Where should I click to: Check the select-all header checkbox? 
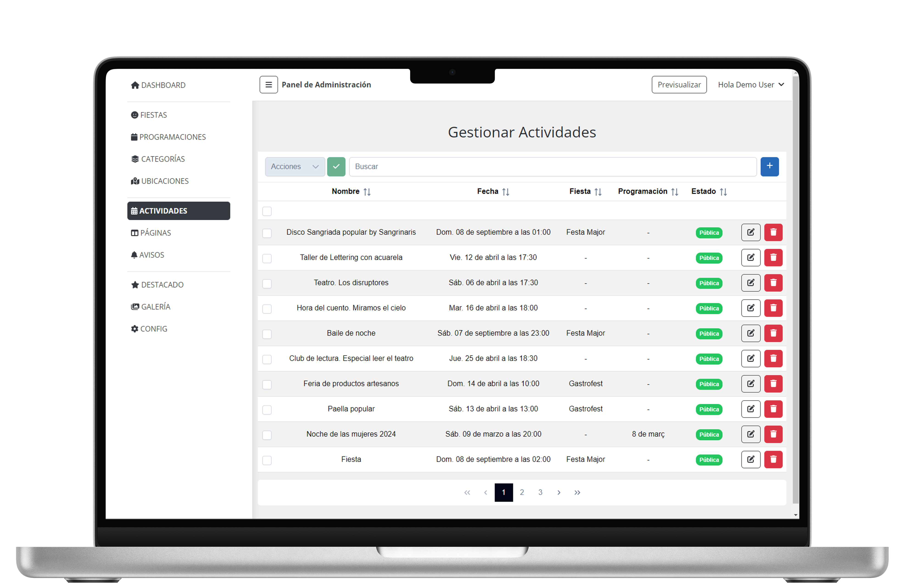pyautogui.click(x=267, y=211)
